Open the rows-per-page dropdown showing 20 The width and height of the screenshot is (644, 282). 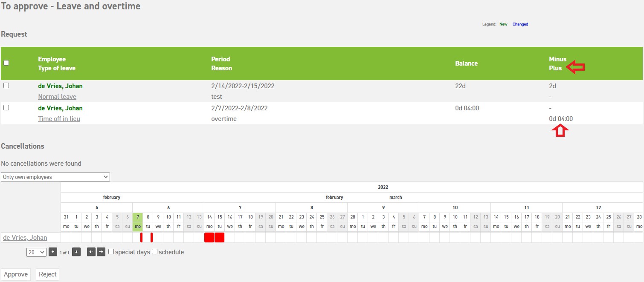point(36,252)
